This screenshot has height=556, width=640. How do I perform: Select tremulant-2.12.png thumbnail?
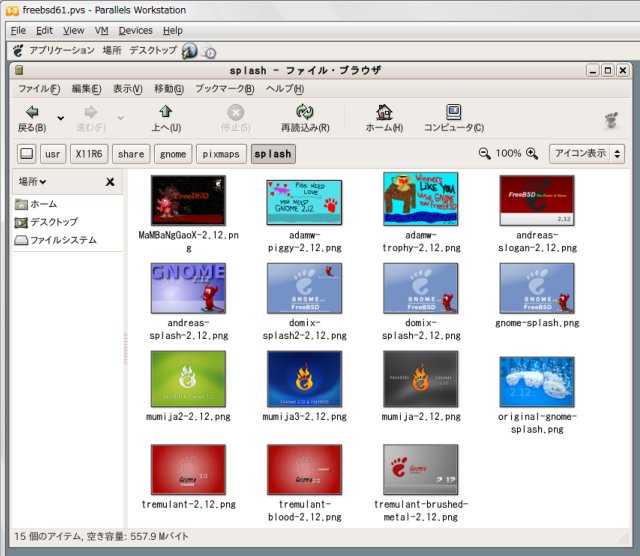pyautogui.click(x=188, y=469)
